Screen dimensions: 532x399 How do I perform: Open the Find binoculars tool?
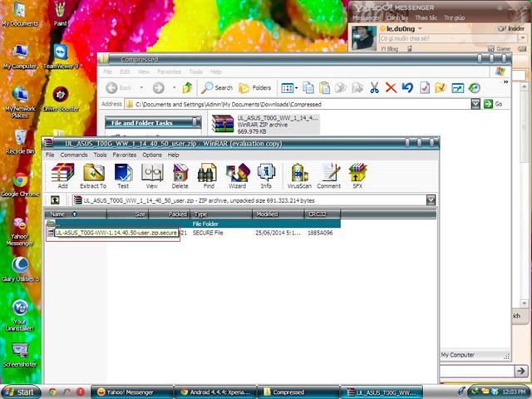(208, 175)
